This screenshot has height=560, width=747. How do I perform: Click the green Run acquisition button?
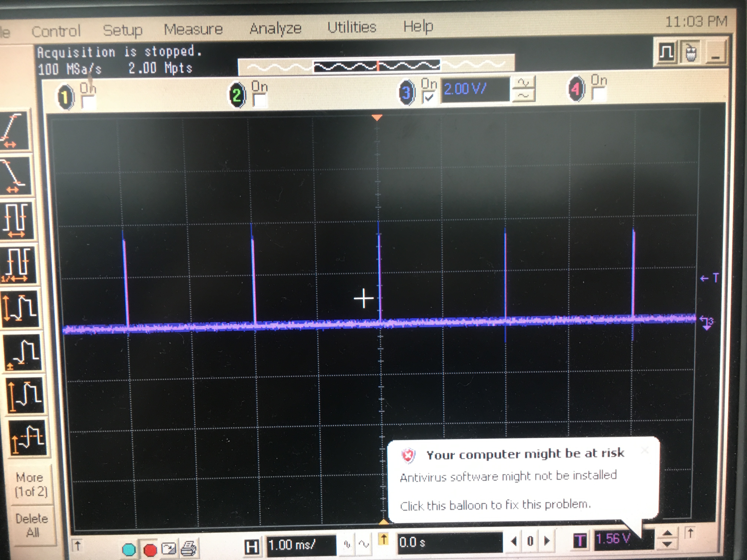(129, 549)
